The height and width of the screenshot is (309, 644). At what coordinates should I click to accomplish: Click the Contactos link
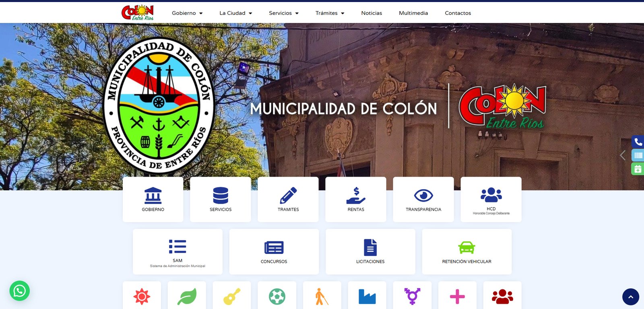pyautogui.click(x=458, y=13)
